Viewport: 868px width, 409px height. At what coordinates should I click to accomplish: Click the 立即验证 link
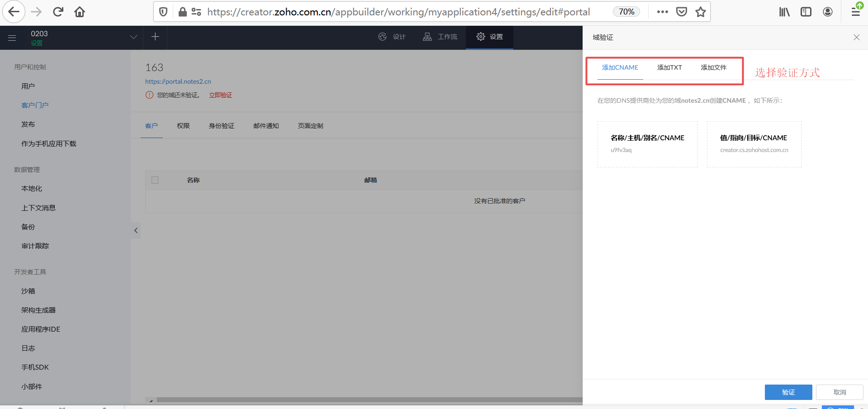pyautogui.click(x=220, y=95)
